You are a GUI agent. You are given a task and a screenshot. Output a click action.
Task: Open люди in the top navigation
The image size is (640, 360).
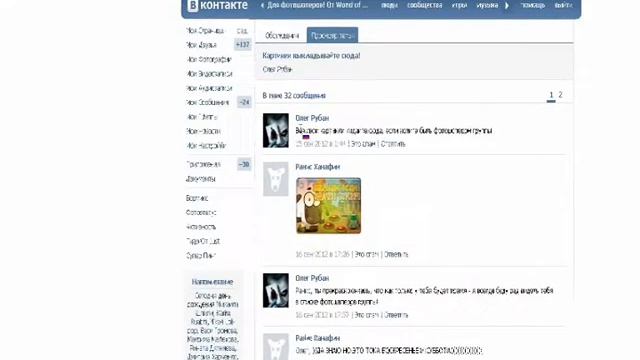[389, 5]
